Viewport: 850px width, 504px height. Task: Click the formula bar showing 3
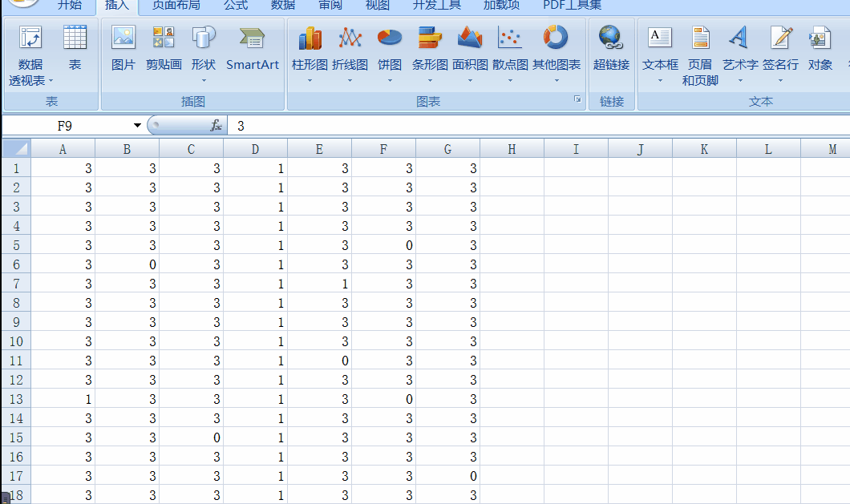tap(538, 126)
